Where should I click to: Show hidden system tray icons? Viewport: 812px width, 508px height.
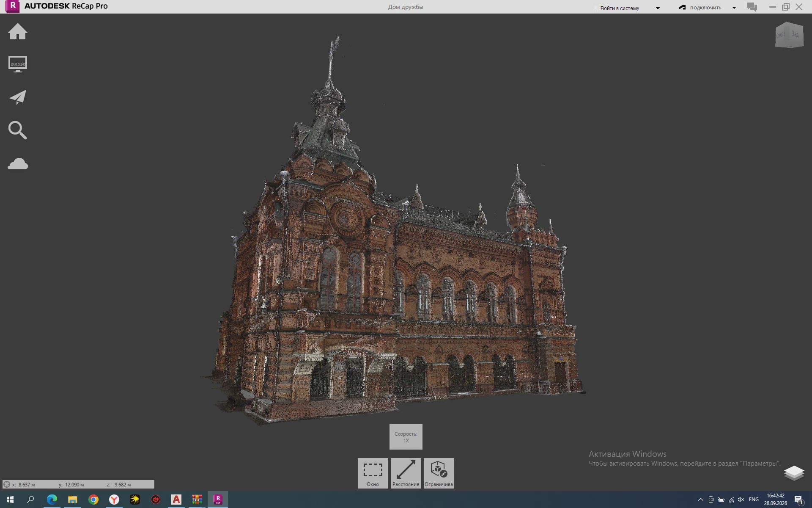tap(700, 500)
